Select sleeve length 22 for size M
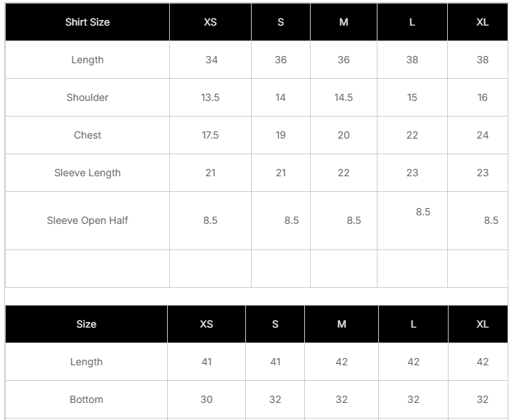Screen dimensions: 509x420 343,173
